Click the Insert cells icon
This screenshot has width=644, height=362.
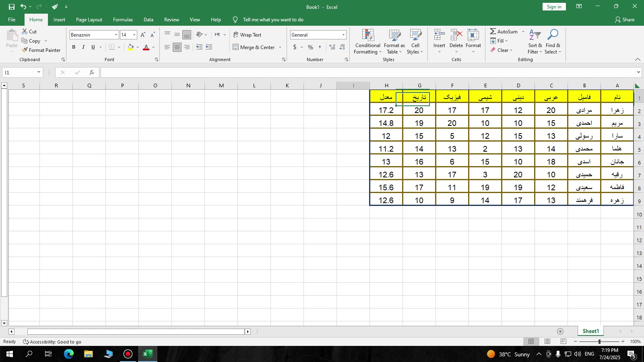[439, 35]
